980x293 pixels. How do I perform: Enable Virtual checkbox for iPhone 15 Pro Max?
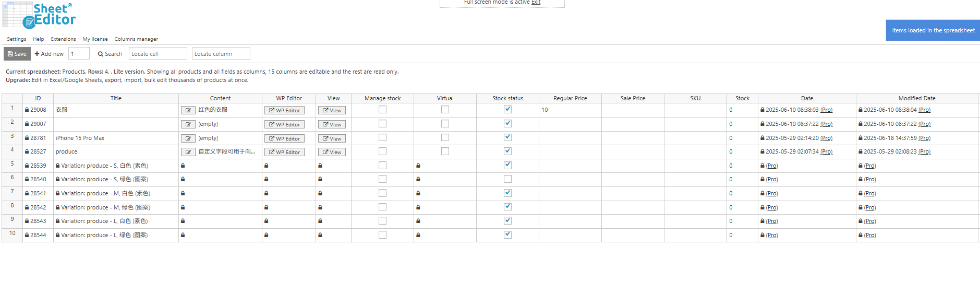pos(445,137)
